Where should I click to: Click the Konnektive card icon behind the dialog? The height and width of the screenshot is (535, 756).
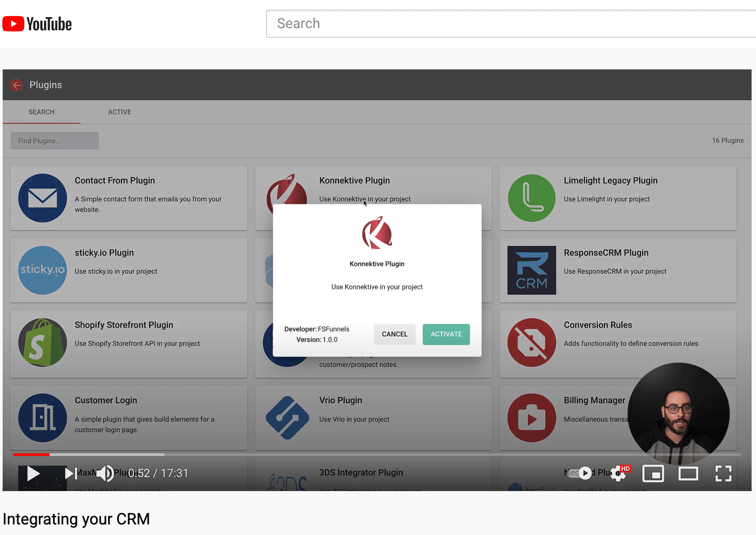click(287, 189)
